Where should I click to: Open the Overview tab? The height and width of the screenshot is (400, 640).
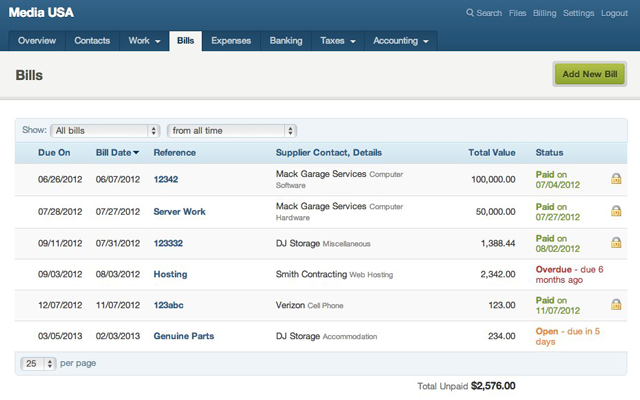tap(37, 41)
